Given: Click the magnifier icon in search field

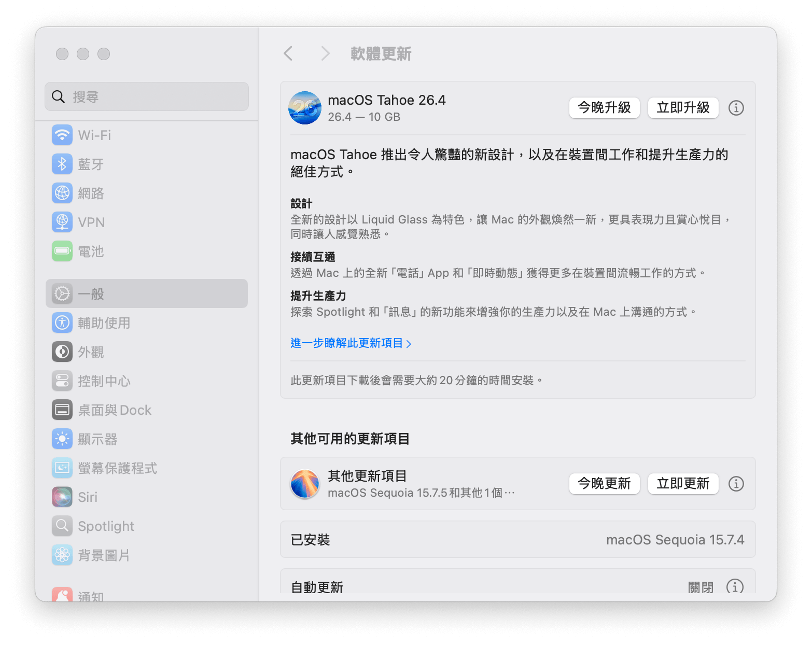Looking at the screenshot, I should tap(59, 96).
